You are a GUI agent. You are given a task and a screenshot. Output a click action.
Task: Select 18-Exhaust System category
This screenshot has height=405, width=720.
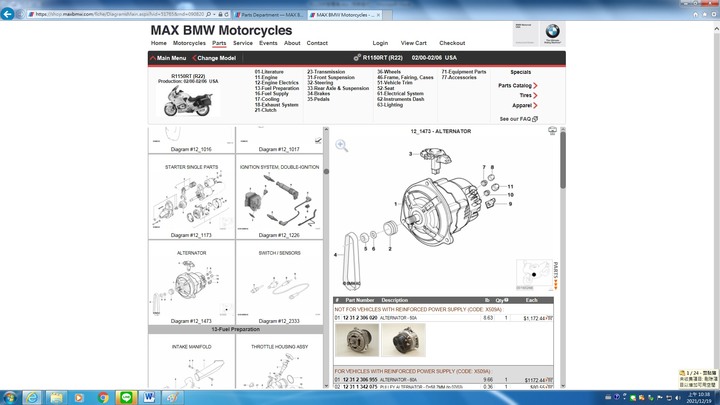coord(276,105)
